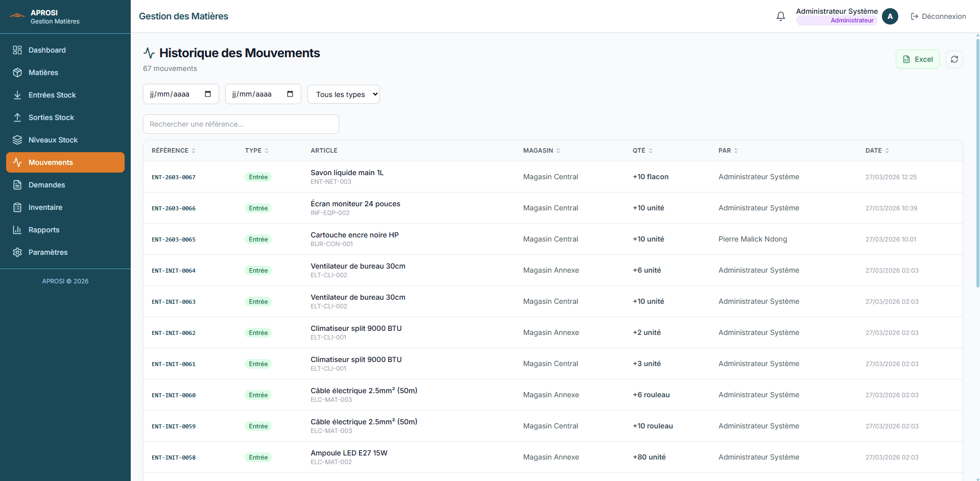Click the Historique des Mouvements pulse icon
Image resolution: width=980 pixels, height=481 pixels.
coord(149,53)
